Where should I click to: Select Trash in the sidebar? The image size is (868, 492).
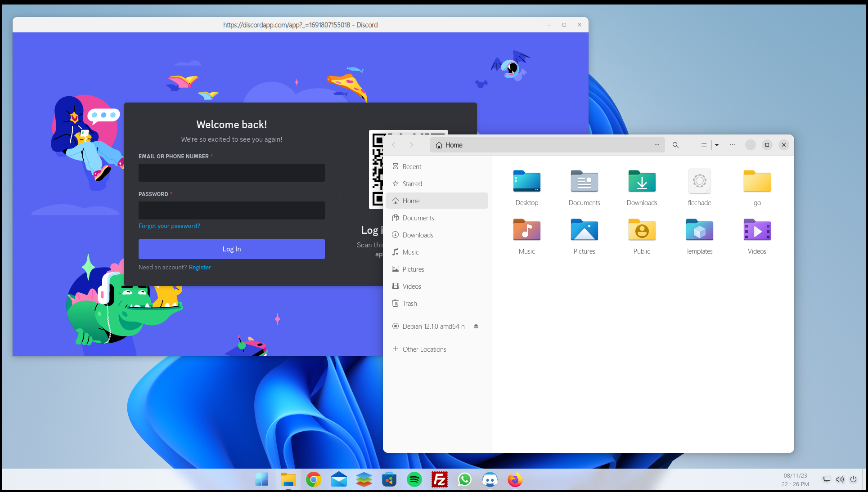(409, 304)
